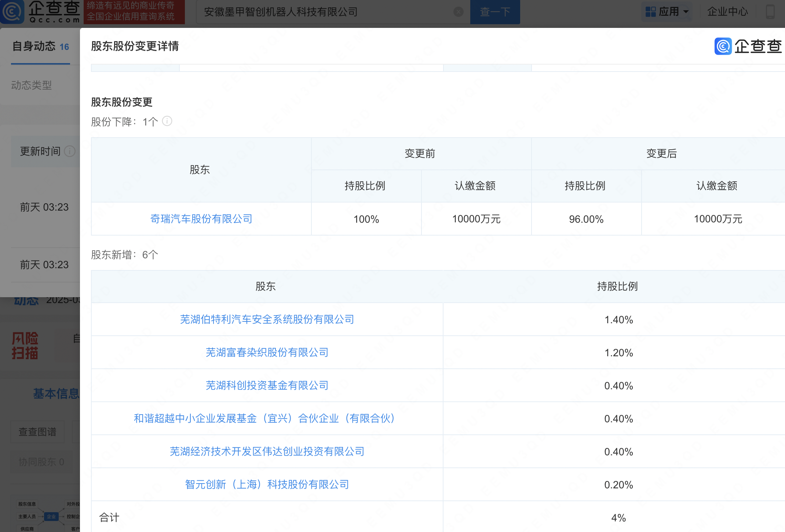Viewport: 785px width, 532px height.
Task: Click the 应用 grid icon
Action: tap(650, 12)
